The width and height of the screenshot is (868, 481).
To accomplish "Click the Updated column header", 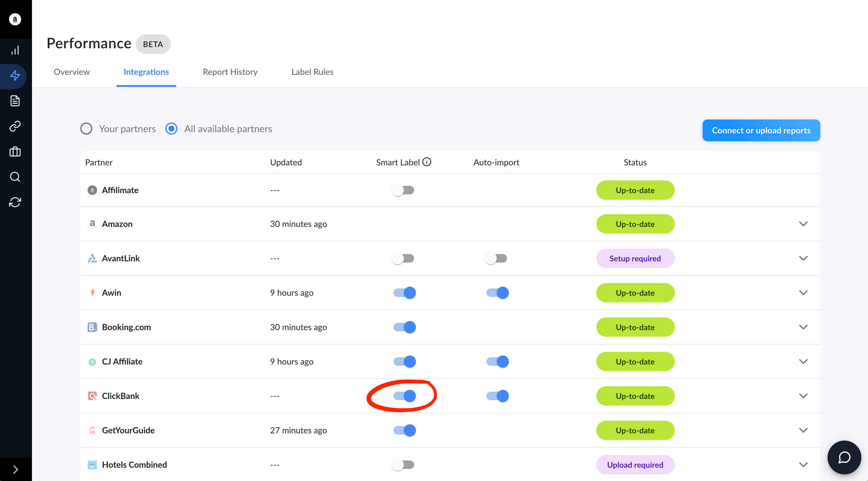I will click(286, 162).
